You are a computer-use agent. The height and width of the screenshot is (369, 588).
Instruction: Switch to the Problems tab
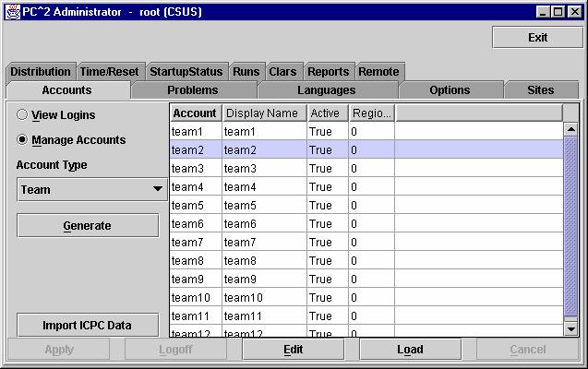pyautogui.click(x=193, y=90)
